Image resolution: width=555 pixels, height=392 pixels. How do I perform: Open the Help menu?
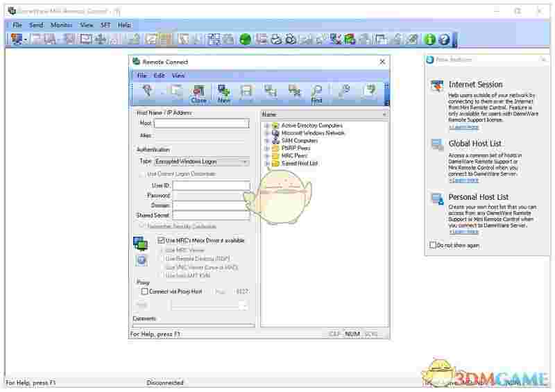(124, 25)
